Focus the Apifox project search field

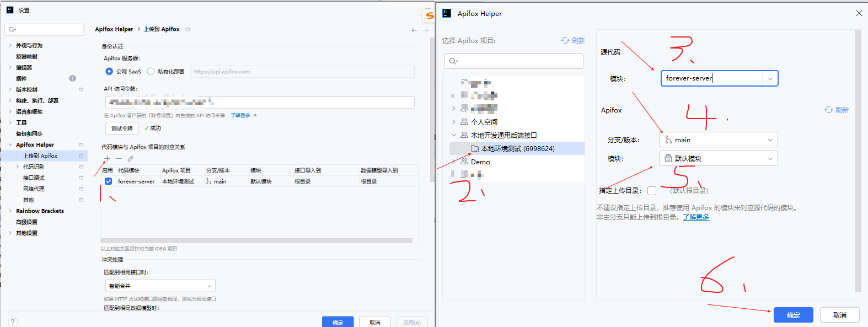coord(513,61)
